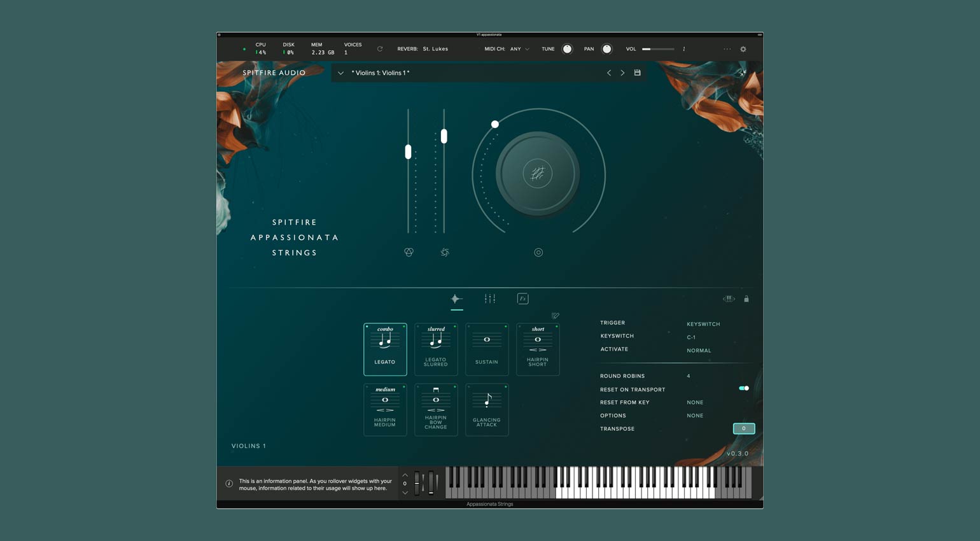Toggle the Reset On Transport switch
This screenshot has width=980, height=541.
tap(744, 388)
